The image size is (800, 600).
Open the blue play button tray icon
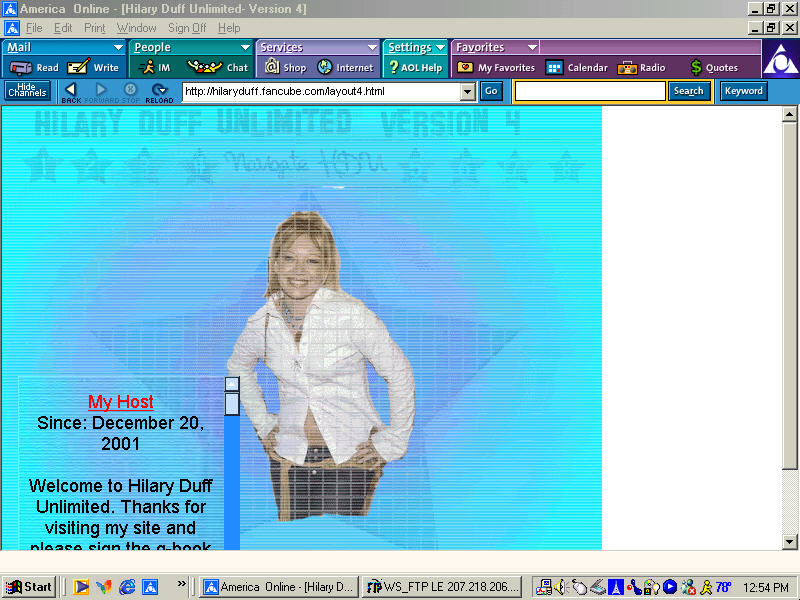pyautogui.click(x=670, y=587)
